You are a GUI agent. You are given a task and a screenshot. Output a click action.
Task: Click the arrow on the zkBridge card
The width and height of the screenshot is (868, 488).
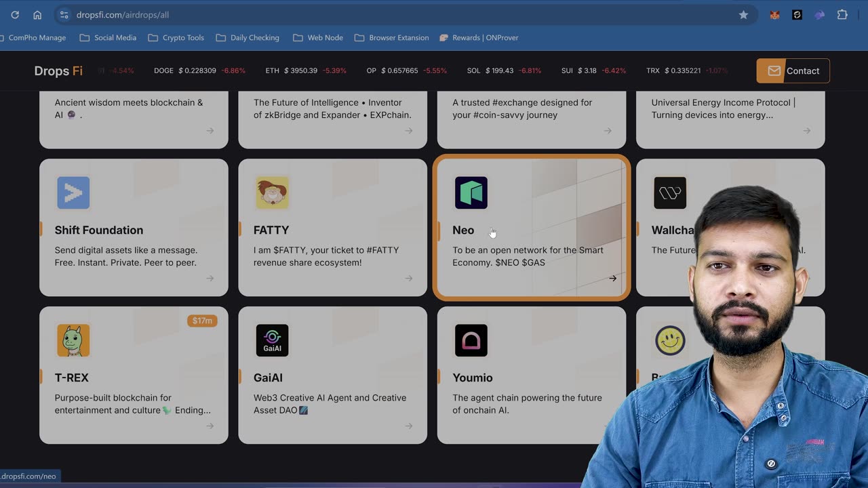click(x=409, y=130)
